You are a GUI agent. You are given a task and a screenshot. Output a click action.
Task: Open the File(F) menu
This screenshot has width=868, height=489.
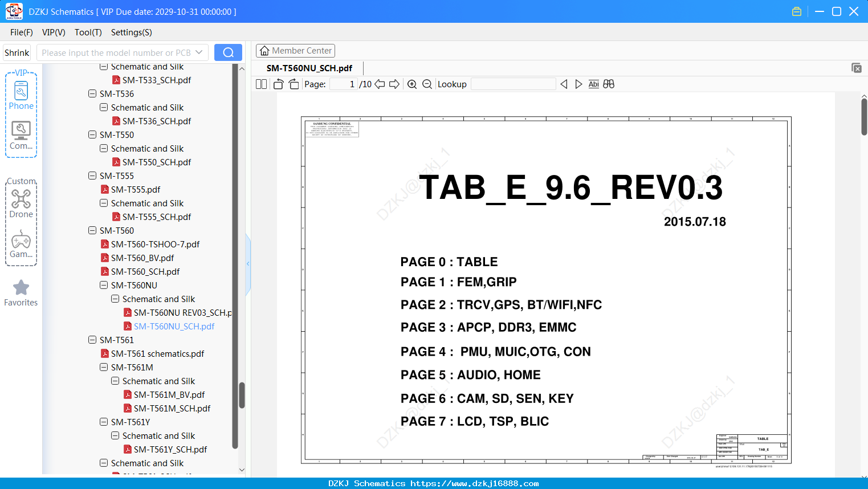22,32
